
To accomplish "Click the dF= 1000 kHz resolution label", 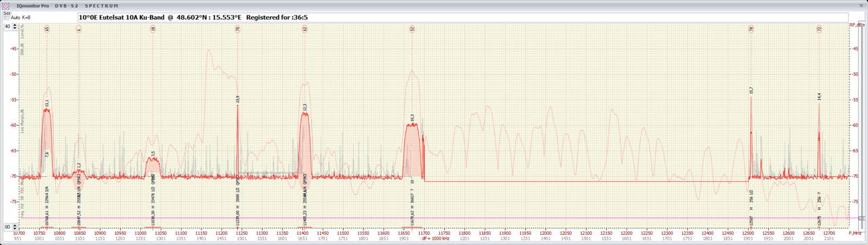I will [437, 238].
